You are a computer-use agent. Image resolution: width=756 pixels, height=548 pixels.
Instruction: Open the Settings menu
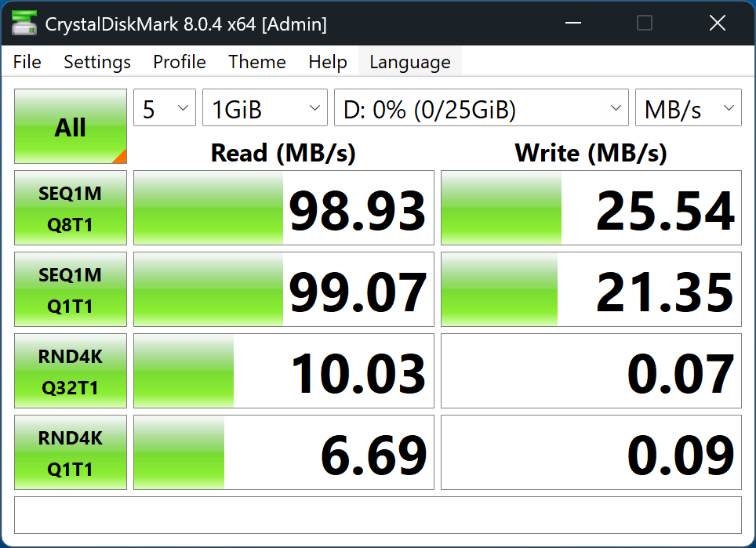[x=97, y=62]
